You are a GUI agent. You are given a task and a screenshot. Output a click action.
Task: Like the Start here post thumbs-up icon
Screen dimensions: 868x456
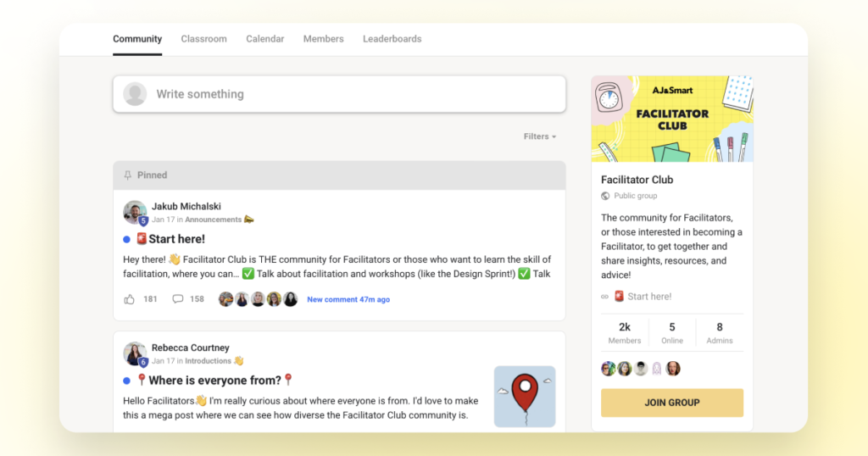tap(130, 299)
